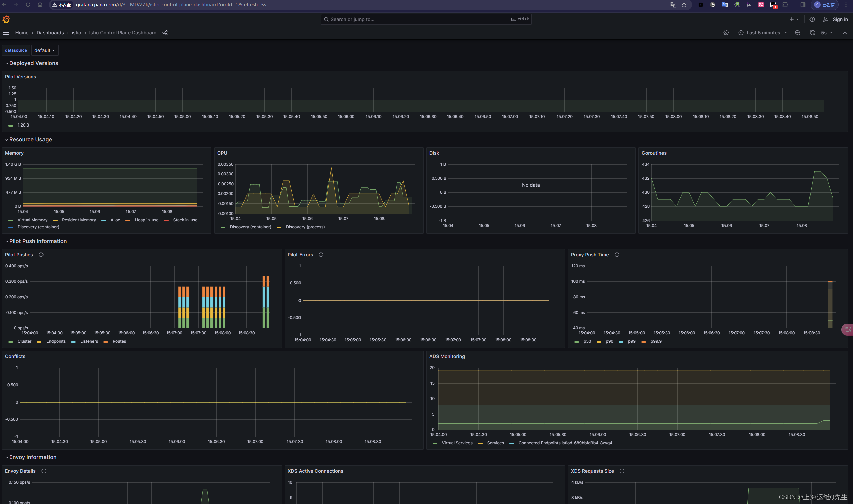Toggle browser side panel icon
853x504 pixels.
click(x=803, y=5)
